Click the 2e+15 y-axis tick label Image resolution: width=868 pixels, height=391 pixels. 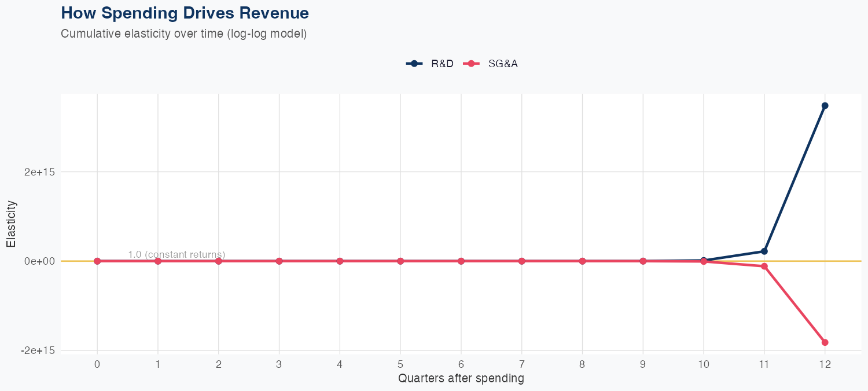pos(38,172)
